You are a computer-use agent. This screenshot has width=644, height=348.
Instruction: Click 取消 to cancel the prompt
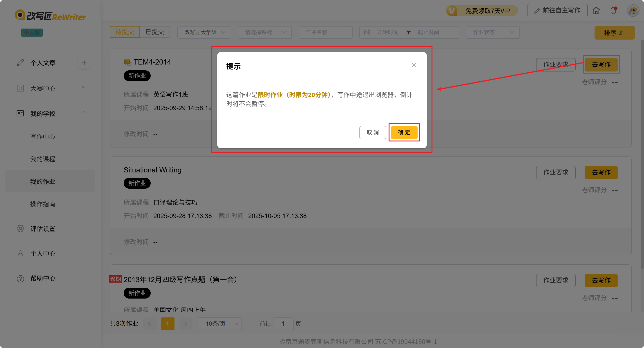tap(373, 132)
